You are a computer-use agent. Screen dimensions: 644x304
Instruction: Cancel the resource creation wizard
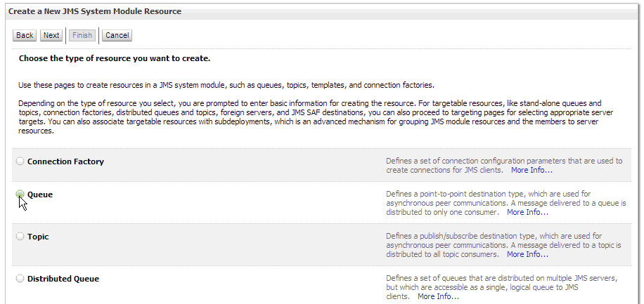(x=117, y=35)
